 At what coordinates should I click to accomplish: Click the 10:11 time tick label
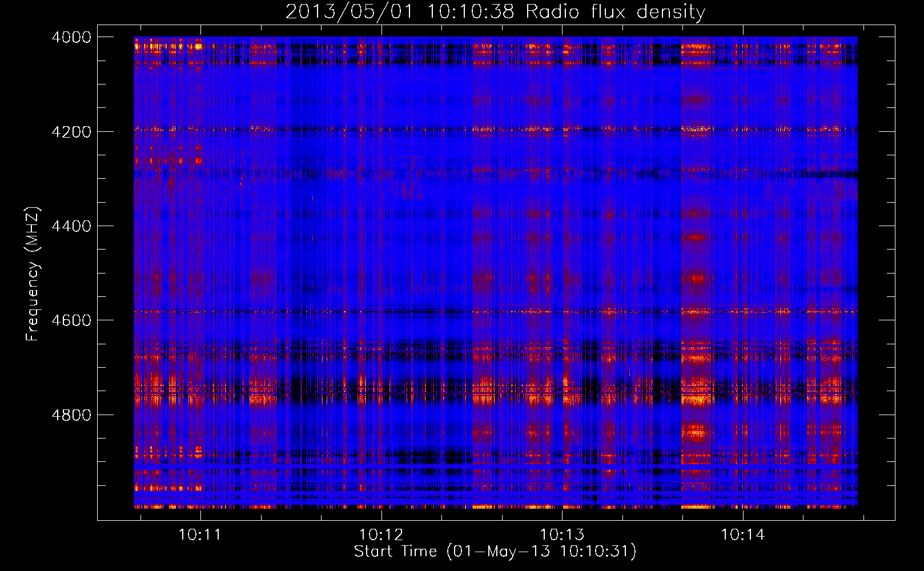pyautogui.click(x=200, y=534)
